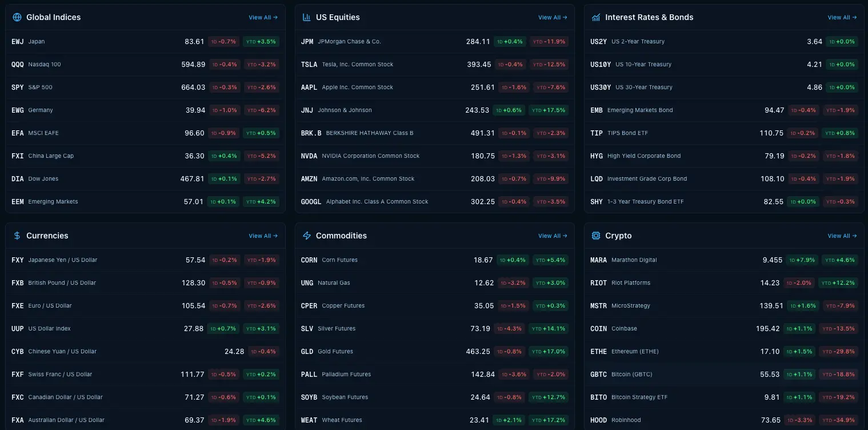Open View All for Commodities
The height and width of the screenshot is (430, 868).
click(x=553, y=236)
